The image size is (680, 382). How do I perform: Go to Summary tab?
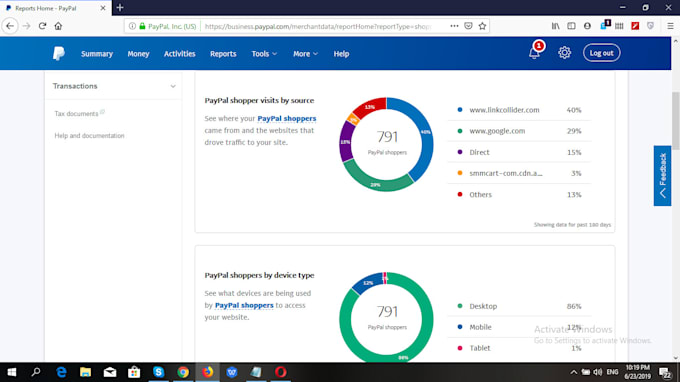(x=97, y=54)
